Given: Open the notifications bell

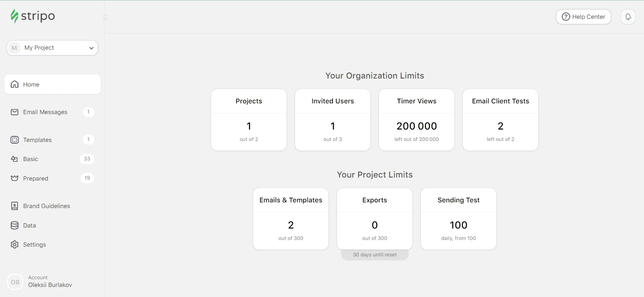Looking at the screenshot, I should (x=628, y=17).
